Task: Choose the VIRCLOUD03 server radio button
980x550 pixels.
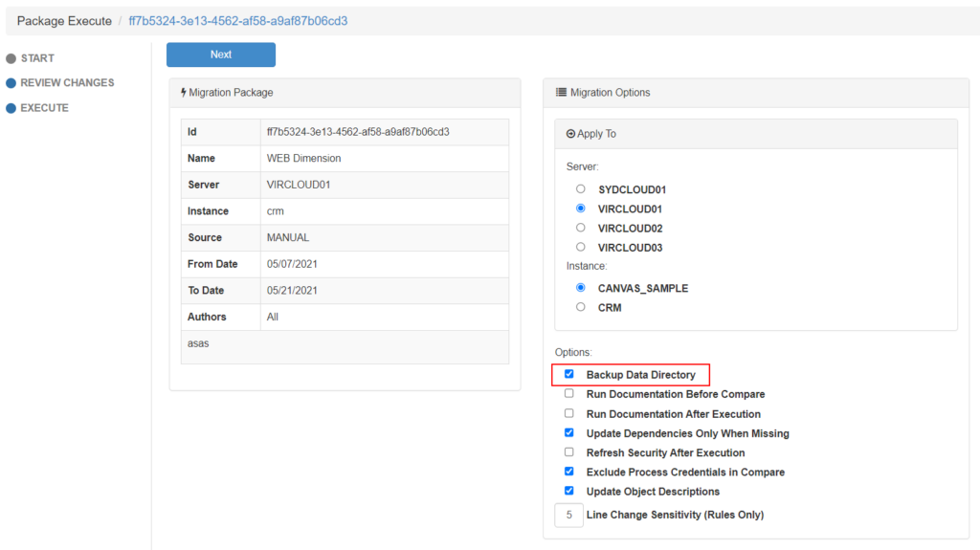Action: [581, 247]
